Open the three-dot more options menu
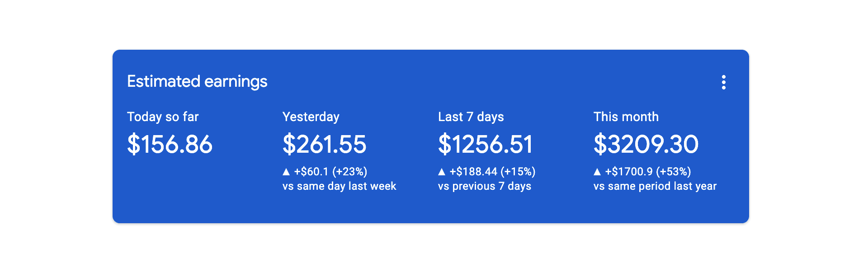The image size is (868, 272). pyautogui.click(x=723, y=82)
